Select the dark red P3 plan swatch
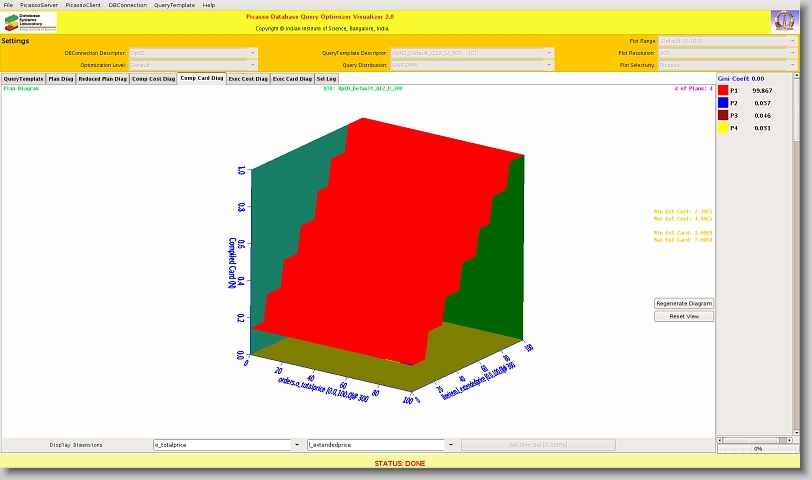 pyautogui.click(x=722, y=116)
